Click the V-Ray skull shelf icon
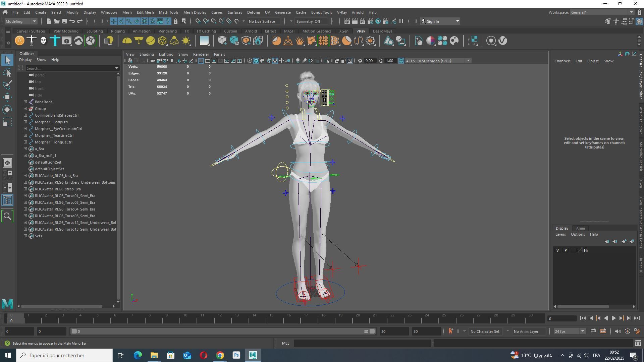 [x=43, y=41]
